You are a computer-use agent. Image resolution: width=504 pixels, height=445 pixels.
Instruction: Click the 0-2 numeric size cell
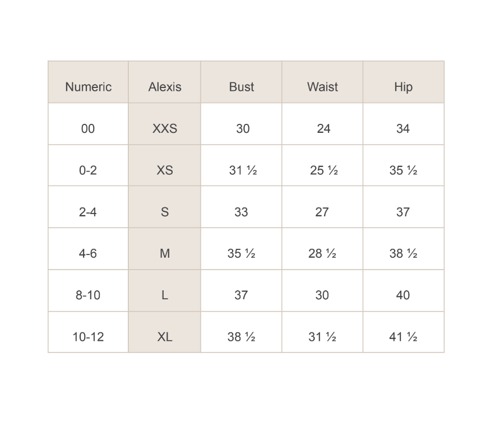[88, 170]
